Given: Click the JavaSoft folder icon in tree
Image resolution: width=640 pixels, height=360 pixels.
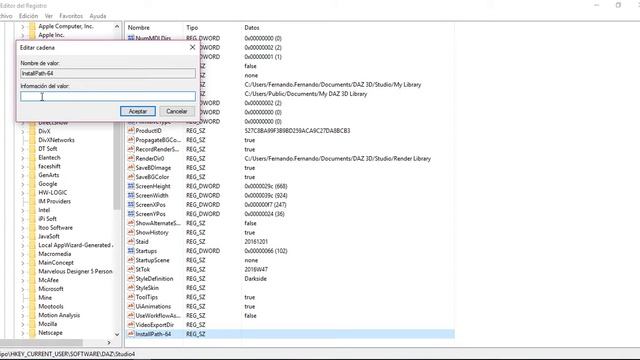Looking at the screenshot, I should click(x=33, y=236).
